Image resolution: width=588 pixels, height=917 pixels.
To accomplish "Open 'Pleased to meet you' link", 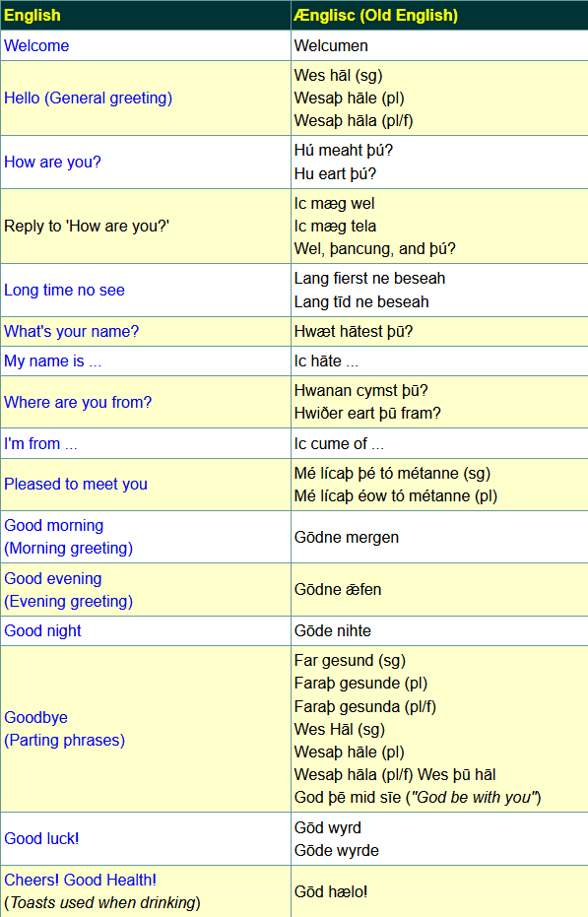I will point(76,485).
